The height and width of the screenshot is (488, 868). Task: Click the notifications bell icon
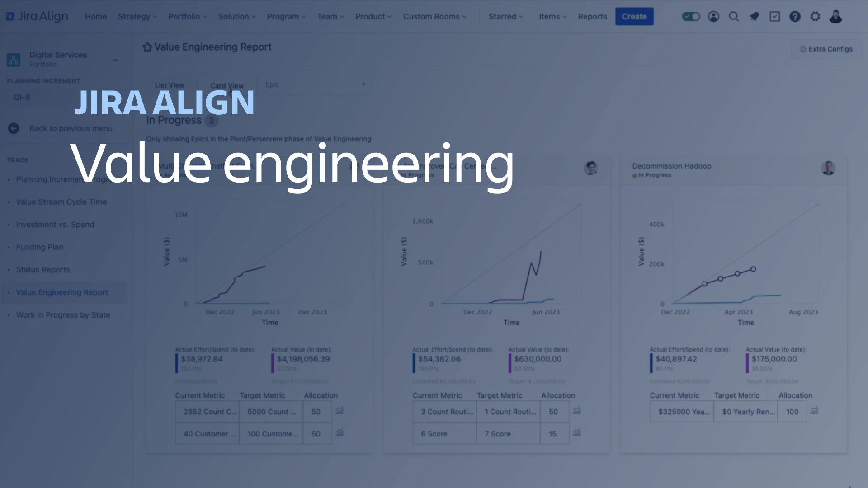point(755,16)
